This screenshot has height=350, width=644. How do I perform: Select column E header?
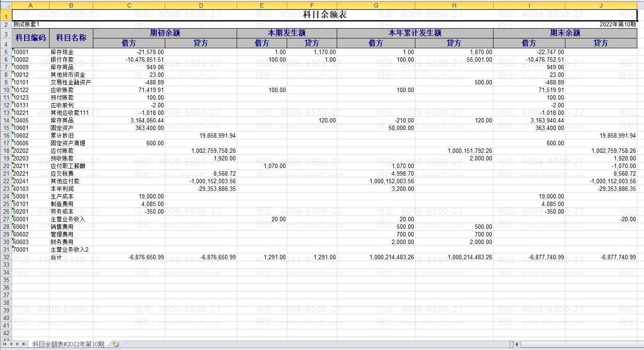pyautogui.click(x=262, y=5)
